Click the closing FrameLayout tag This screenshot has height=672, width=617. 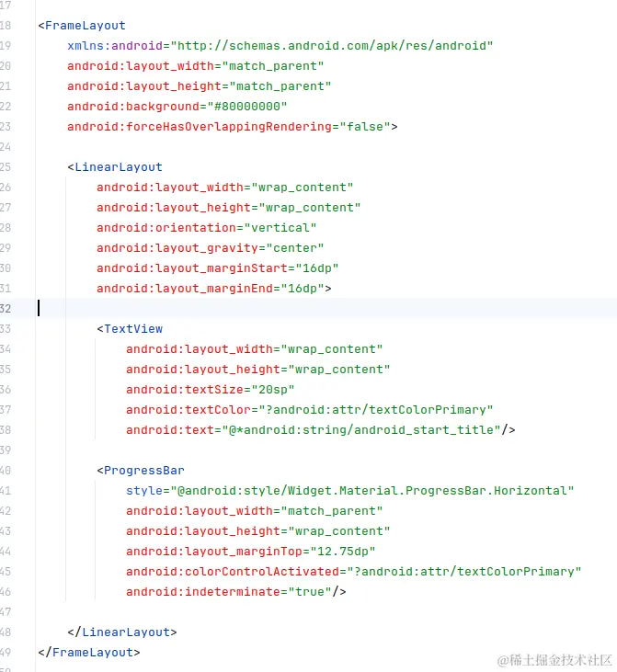(89, 653)
